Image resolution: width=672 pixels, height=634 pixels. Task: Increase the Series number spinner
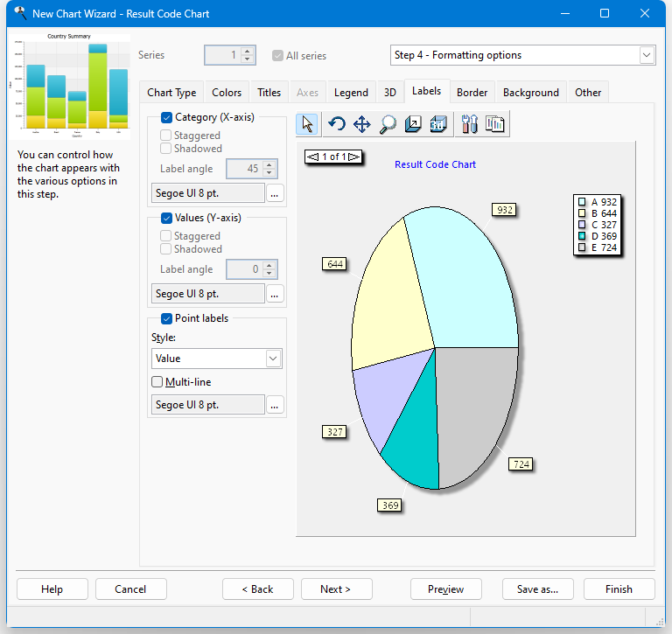[x=248, y=52]
